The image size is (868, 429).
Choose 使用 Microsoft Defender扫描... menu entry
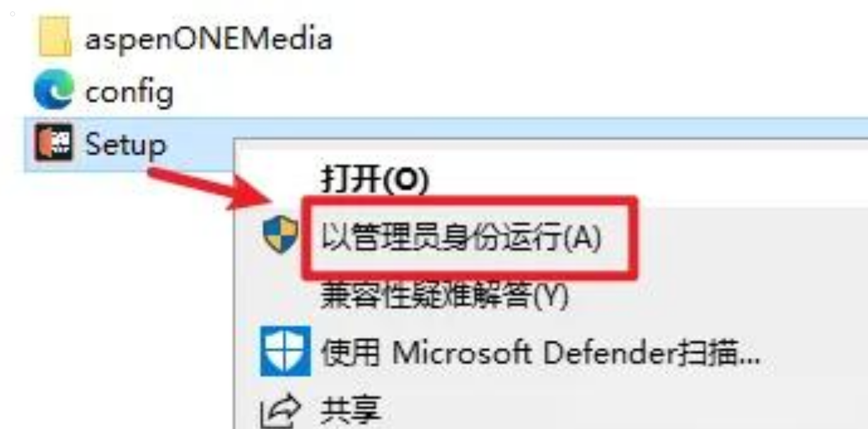coord(541,353)
